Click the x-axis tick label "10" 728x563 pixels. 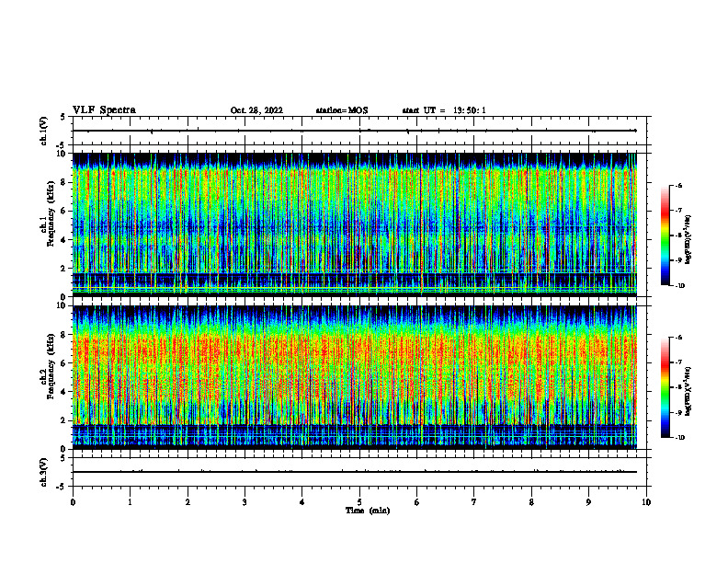(x=646, y=502)
